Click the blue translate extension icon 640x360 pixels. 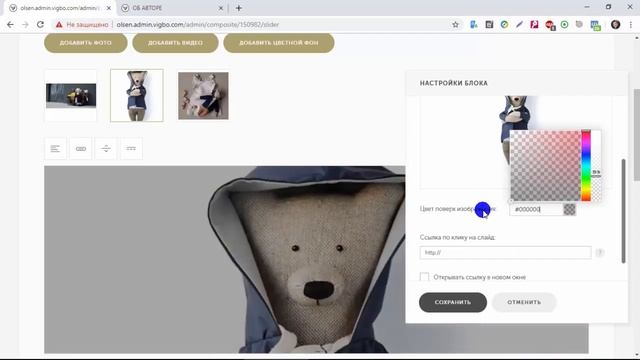click(474, 24)
